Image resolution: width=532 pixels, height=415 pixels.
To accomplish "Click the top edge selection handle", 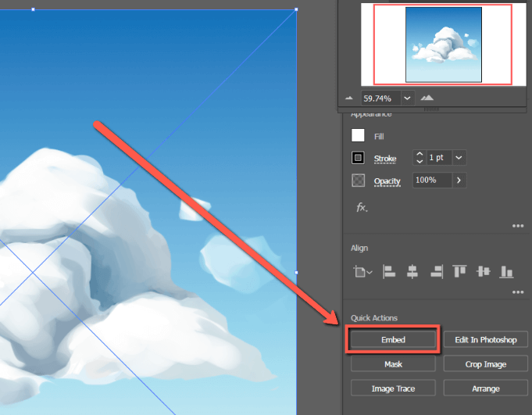I will point(34,9).
